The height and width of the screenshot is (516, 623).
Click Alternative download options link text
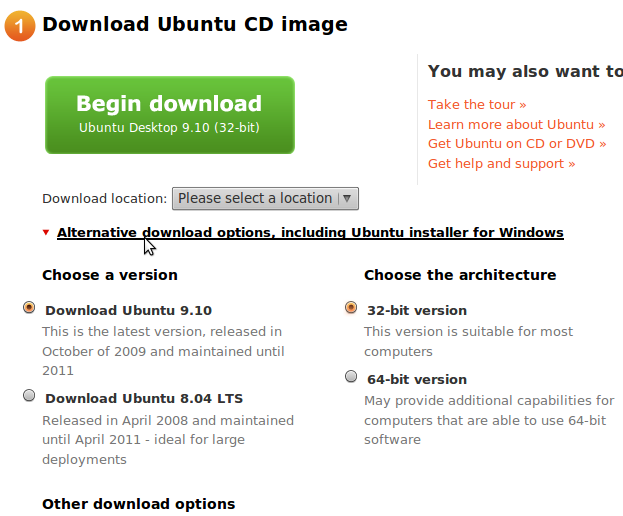click(310, 232)
